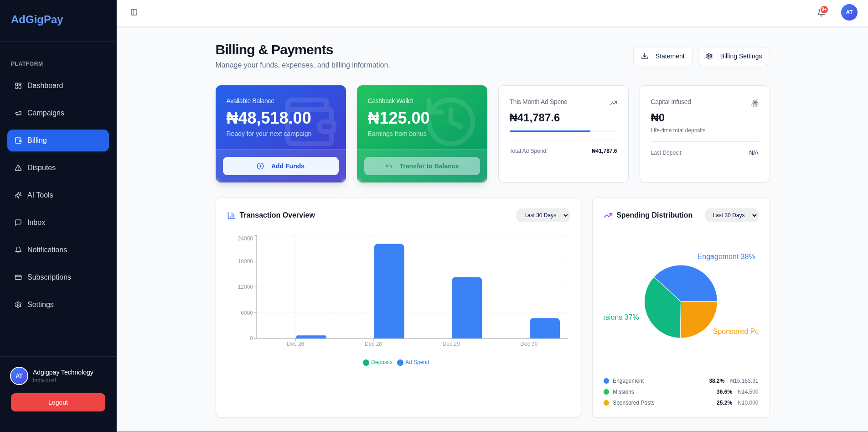This screenshot has height=432, width=868.
Task: Click the Dec 26 small bar in chart
Action: click(x=311, y=337)
